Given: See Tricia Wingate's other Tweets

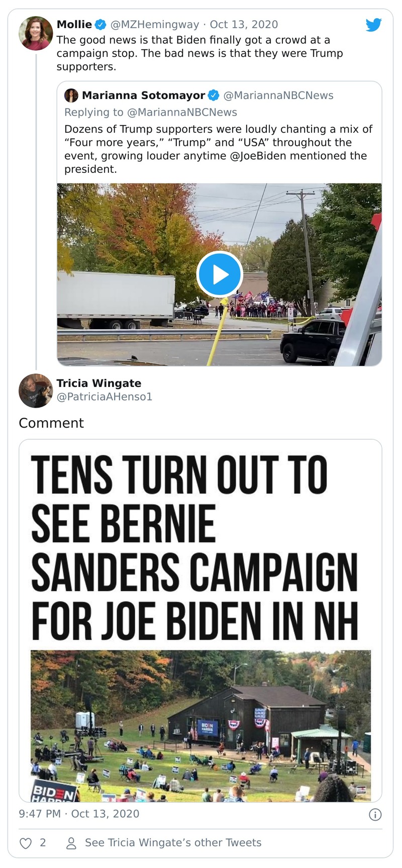Looking at the screenshot, I should click(x=173, y=843).
